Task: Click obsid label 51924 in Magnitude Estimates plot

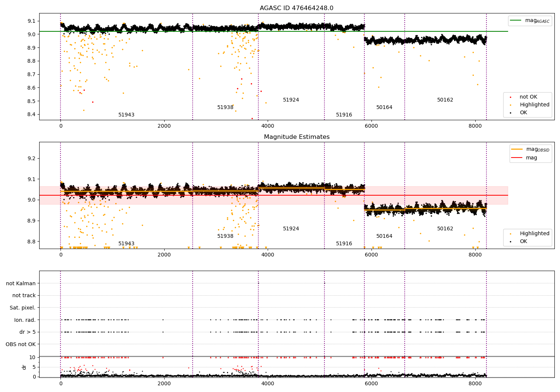Action: click(291, 229)
